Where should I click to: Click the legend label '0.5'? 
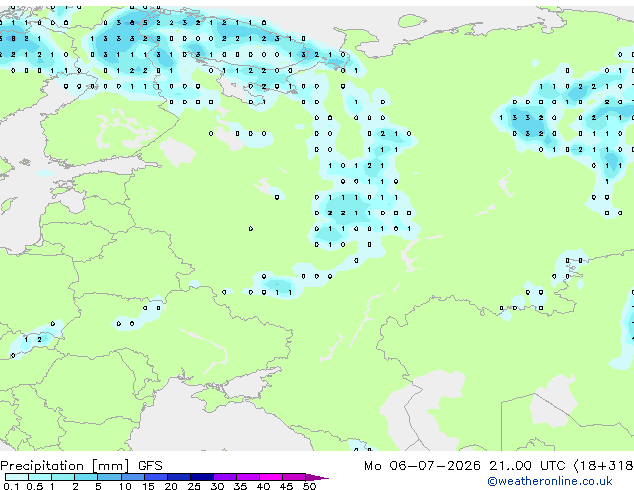pos(34,486)
